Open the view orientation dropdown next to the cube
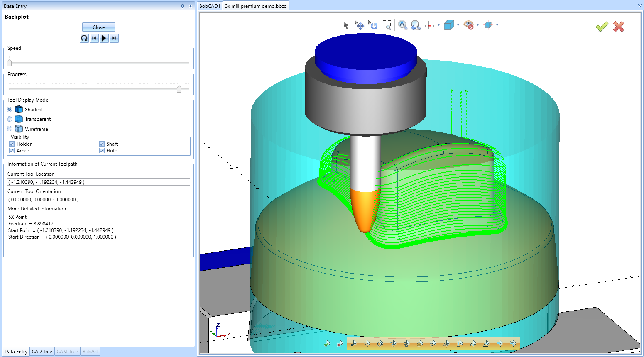644x357 pixels. (x=458, y=25)
